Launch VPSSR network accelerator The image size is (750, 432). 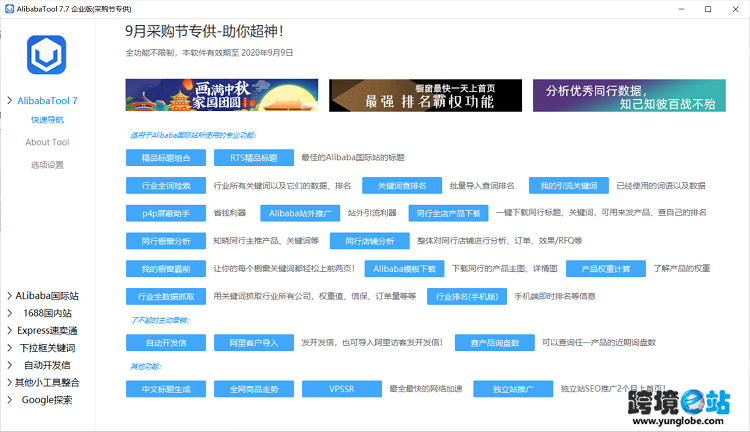[342, 389]
